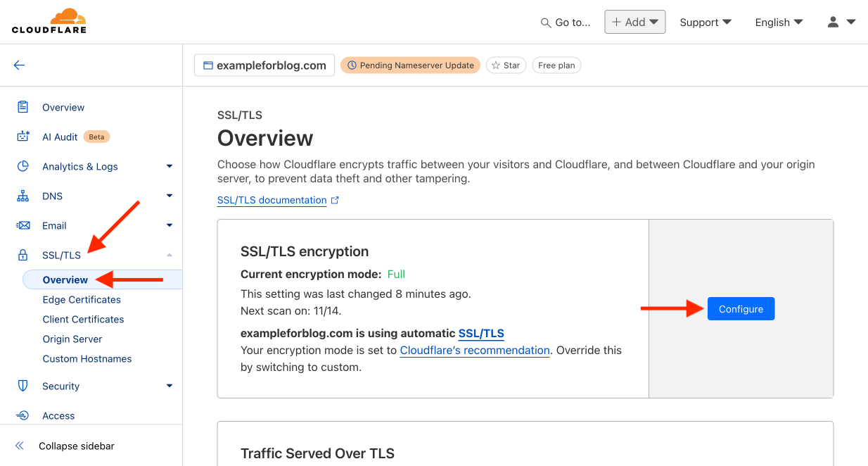Click the SSL/TLS lock icon
Image resolution: width=868 pixels, height=466 pixels.
pos(23,255)
